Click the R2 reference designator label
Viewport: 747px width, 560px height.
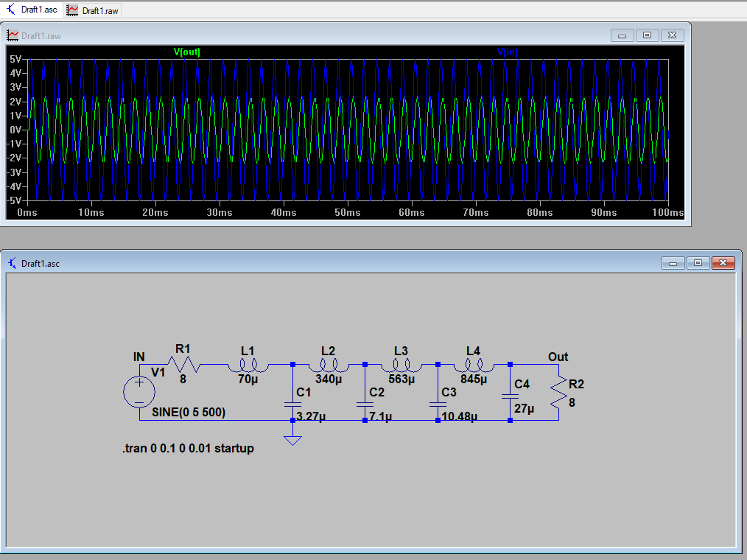576,384
